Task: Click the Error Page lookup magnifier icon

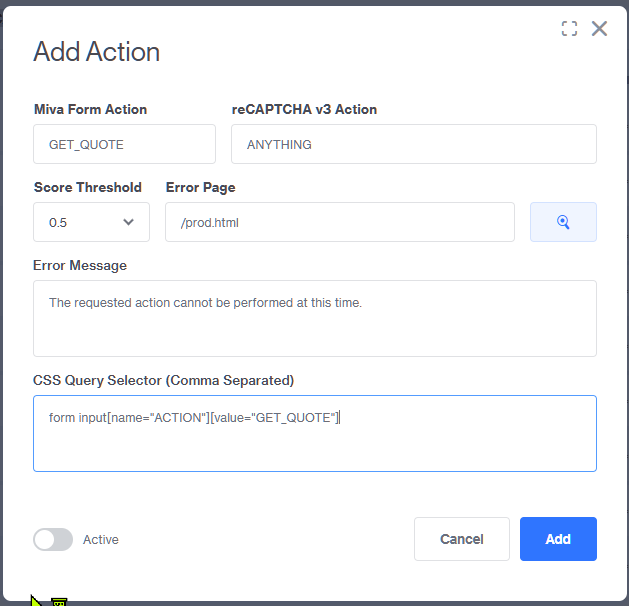Action: tap(563, 222)
